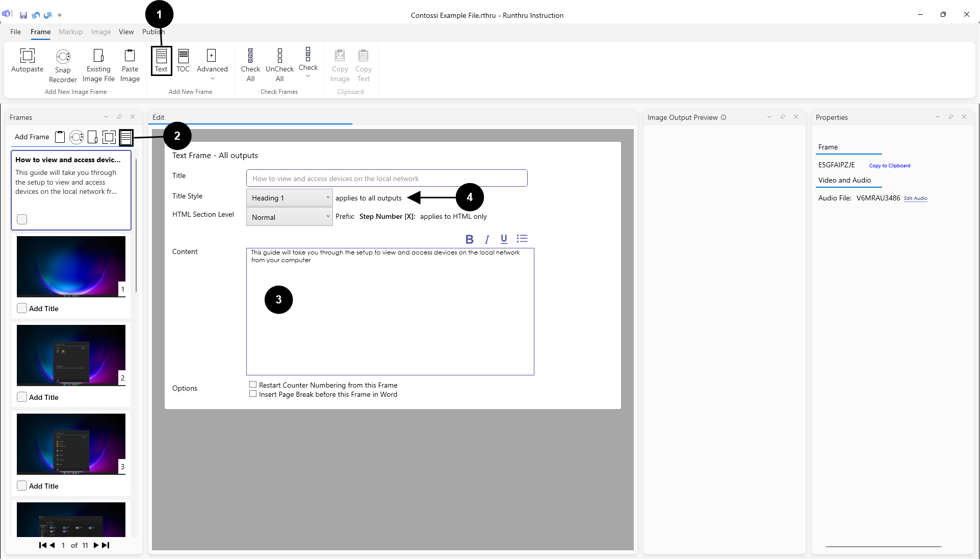Switch to the File menu
This screenshot has height=560, width=980.
(x=16, y=32)
